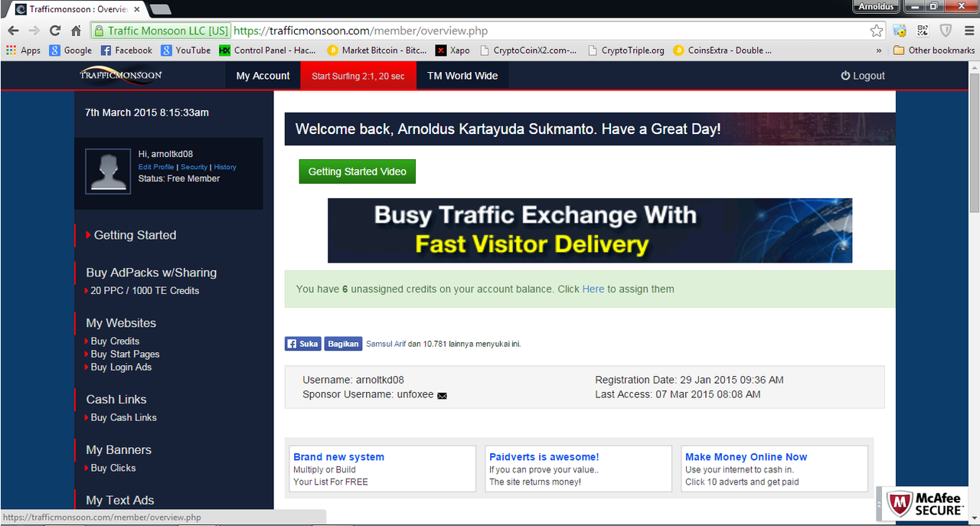
Task: Click the My Websites sidebar heading
Action: click(x=121, y=323)
